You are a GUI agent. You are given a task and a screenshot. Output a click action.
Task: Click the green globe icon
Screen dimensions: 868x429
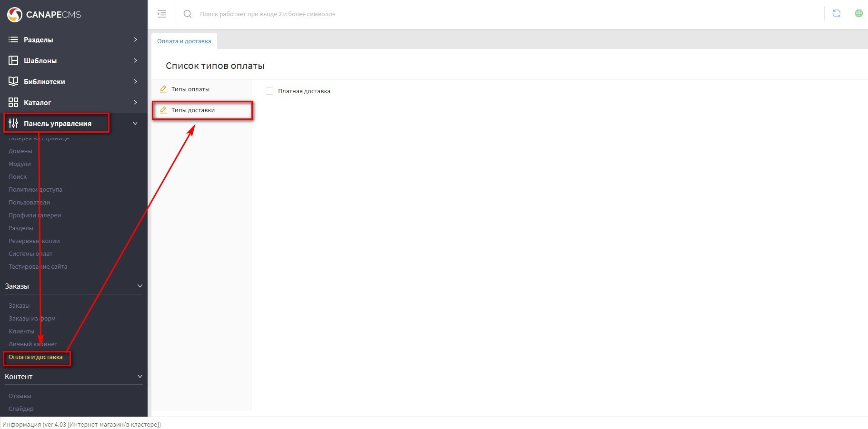coord(858,14)
